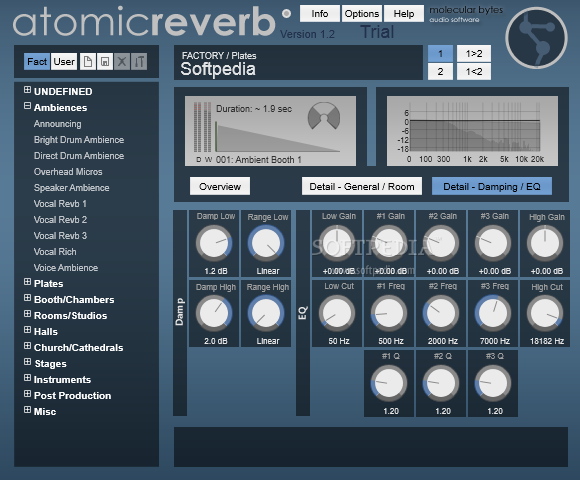
Task: Click the #3 Freq knob
Action: point(493,313)
